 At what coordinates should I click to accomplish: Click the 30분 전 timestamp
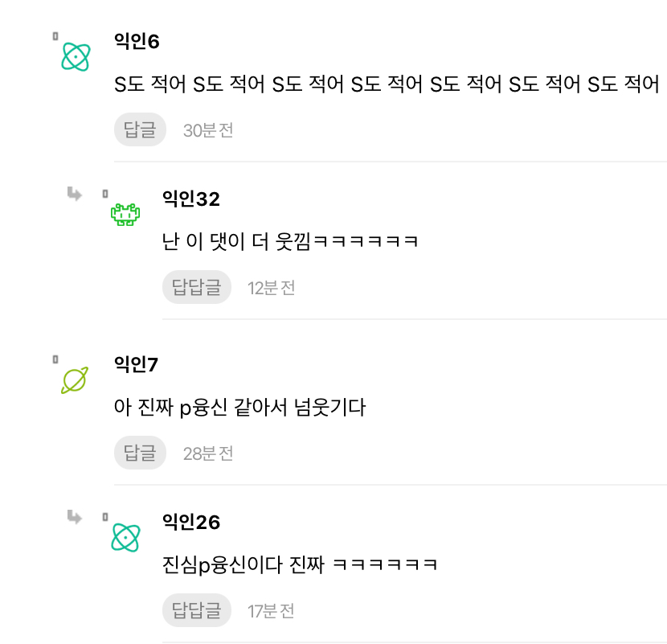[207, 129]
